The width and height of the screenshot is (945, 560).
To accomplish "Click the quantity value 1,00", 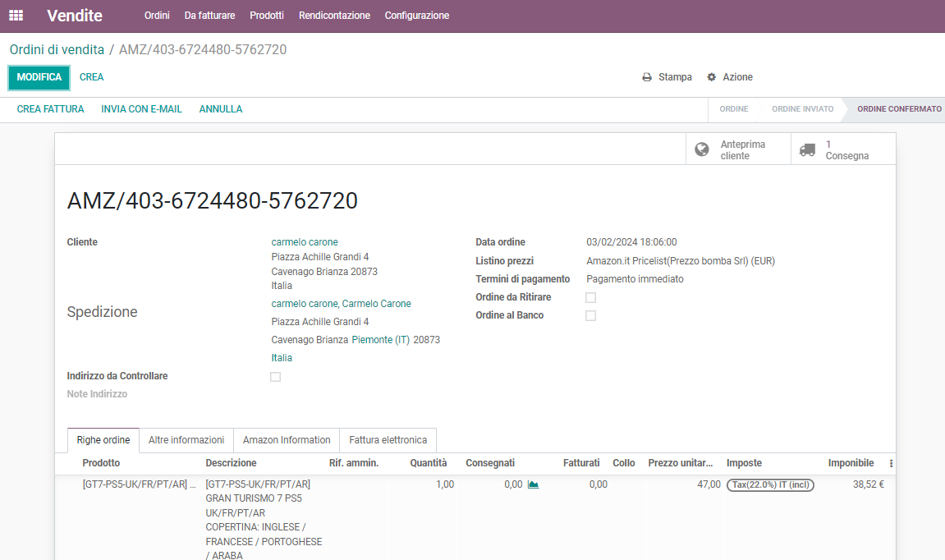I will pyautogui.click(x=445, y=484).
